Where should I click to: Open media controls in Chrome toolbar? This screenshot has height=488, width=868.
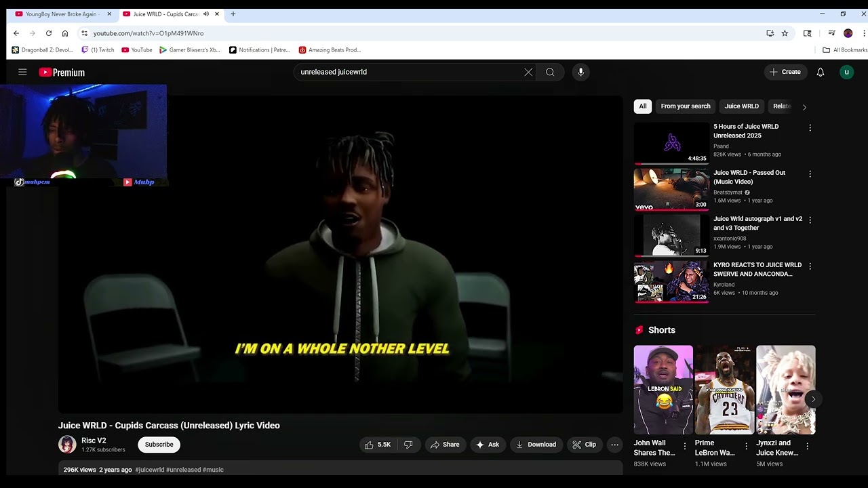point(831,33)
